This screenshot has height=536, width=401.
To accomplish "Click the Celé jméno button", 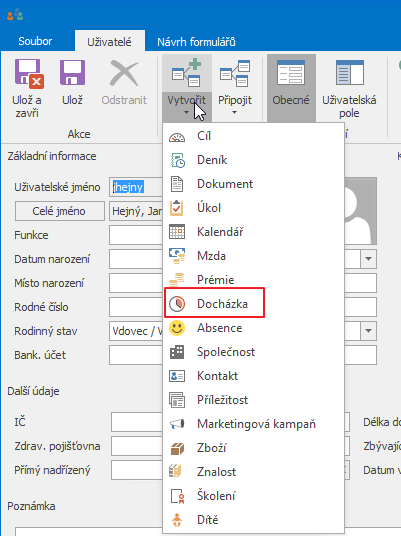I will pyautogui.click(x=59, y=211).
